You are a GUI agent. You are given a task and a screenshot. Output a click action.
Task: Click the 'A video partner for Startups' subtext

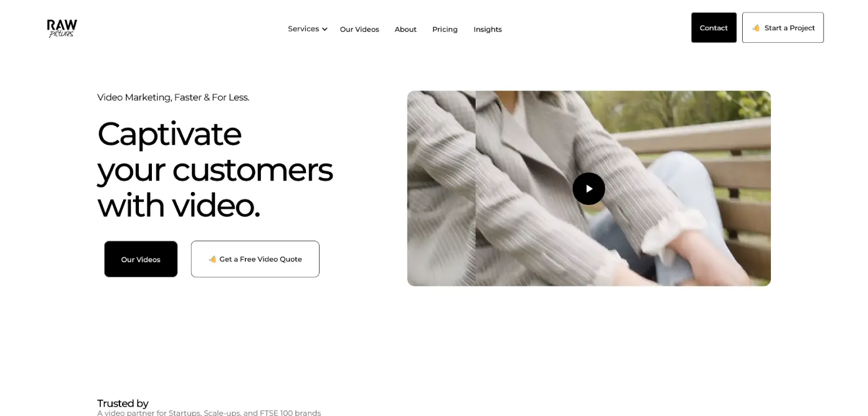(209, 413)
